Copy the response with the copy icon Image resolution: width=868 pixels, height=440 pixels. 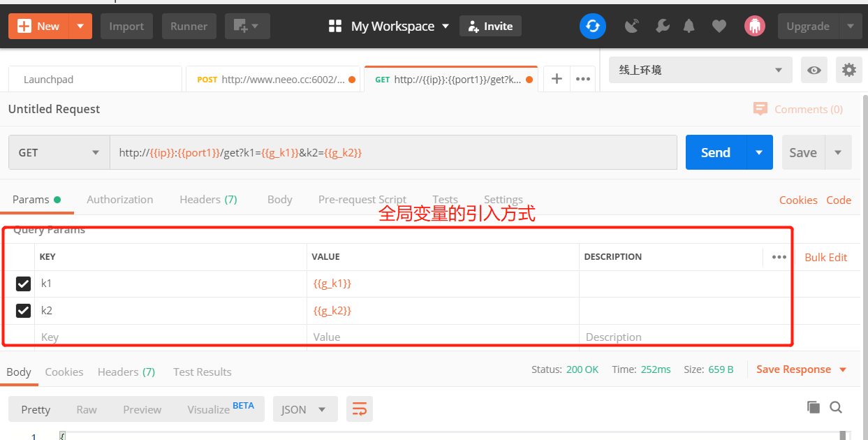[x=813, y=407]
